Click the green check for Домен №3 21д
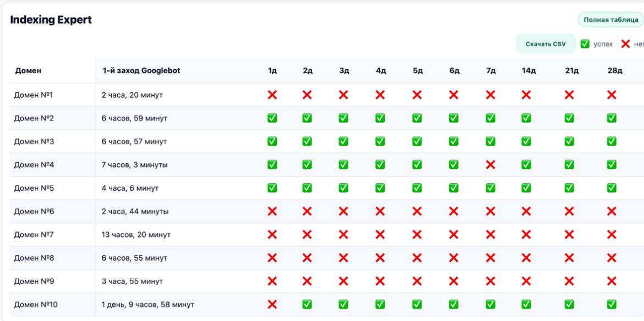The height and width of the screenshot is (321, 644). click(569, 142)
